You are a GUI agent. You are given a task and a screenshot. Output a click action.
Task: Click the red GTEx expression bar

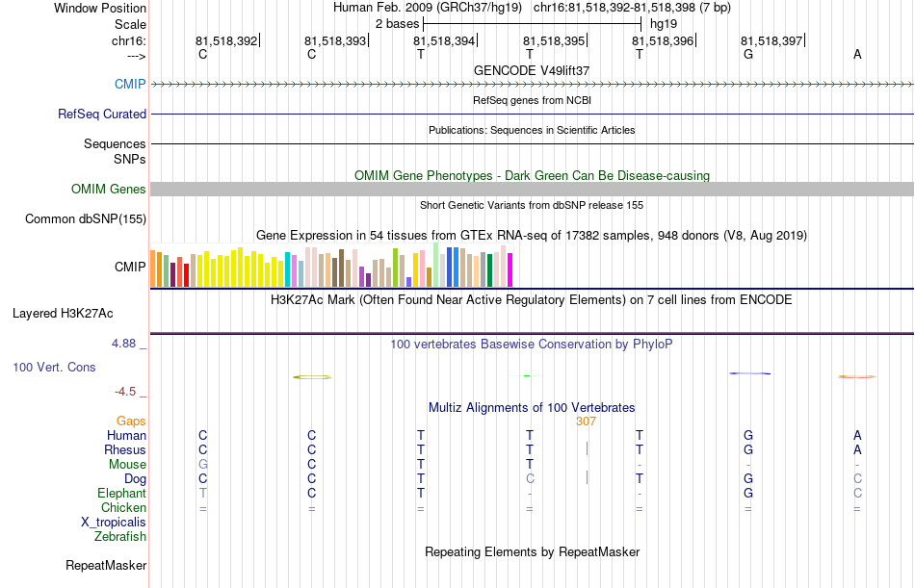tap(186, 275)
